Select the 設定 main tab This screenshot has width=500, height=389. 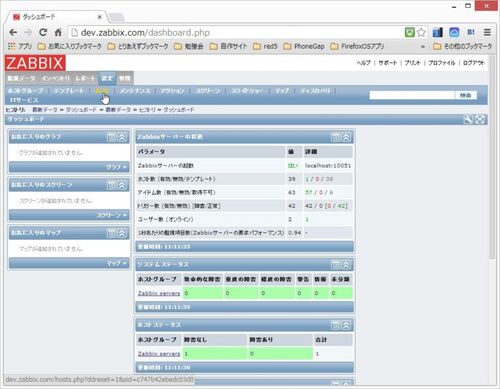pyautogui.click(x=107, y=78)
